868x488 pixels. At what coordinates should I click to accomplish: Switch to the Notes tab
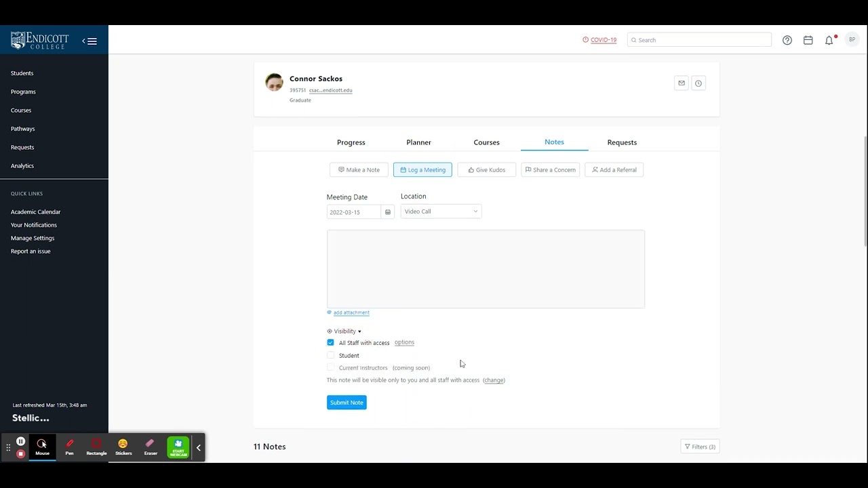point(554,142)
